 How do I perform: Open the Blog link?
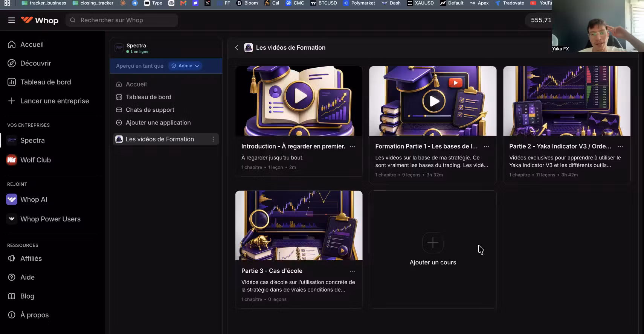[x=21, y=296]
